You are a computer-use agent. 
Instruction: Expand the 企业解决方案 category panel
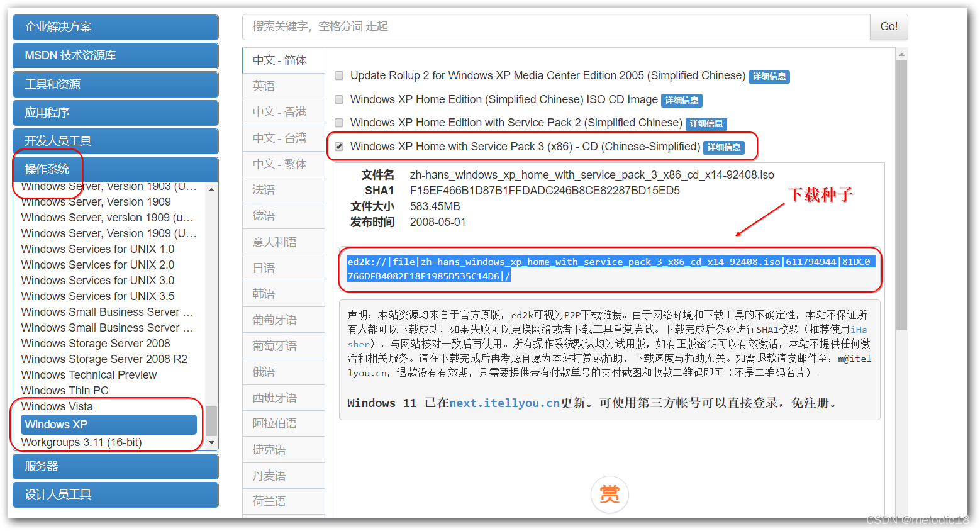tap(115, 27)
